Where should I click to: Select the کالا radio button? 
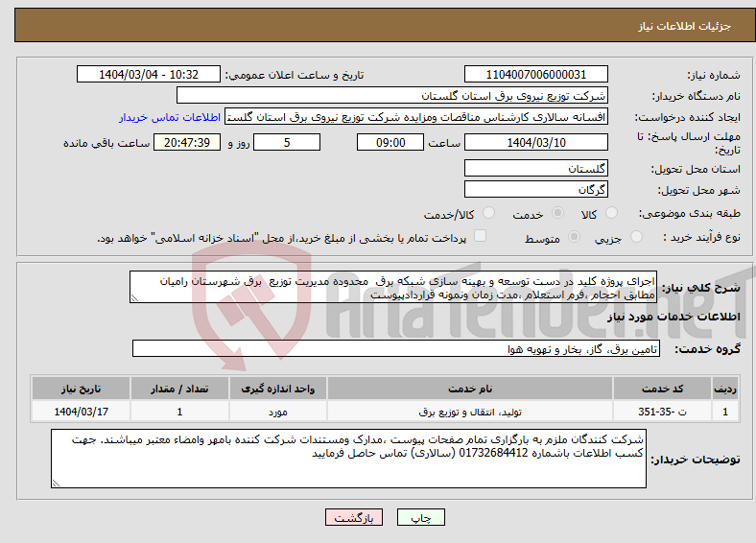point(611,213)
